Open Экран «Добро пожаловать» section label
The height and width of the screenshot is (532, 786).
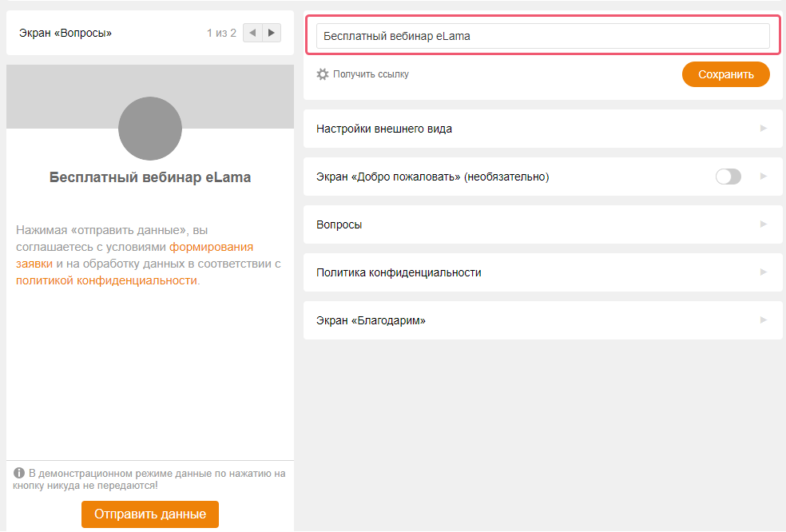tap(432, 177)
